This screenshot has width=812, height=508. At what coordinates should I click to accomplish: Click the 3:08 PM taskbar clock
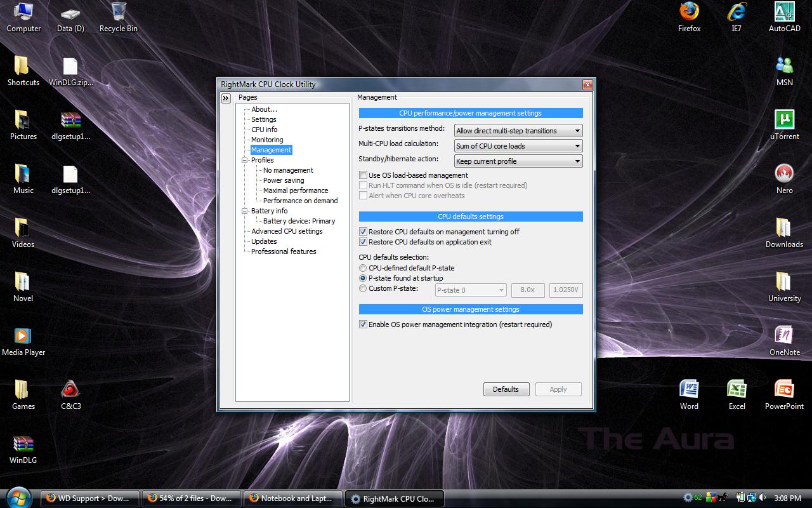788,498
